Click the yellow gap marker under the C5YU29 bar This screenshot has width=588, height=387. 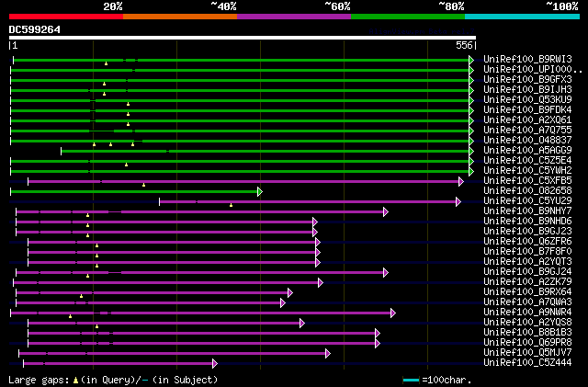(231, 205)
